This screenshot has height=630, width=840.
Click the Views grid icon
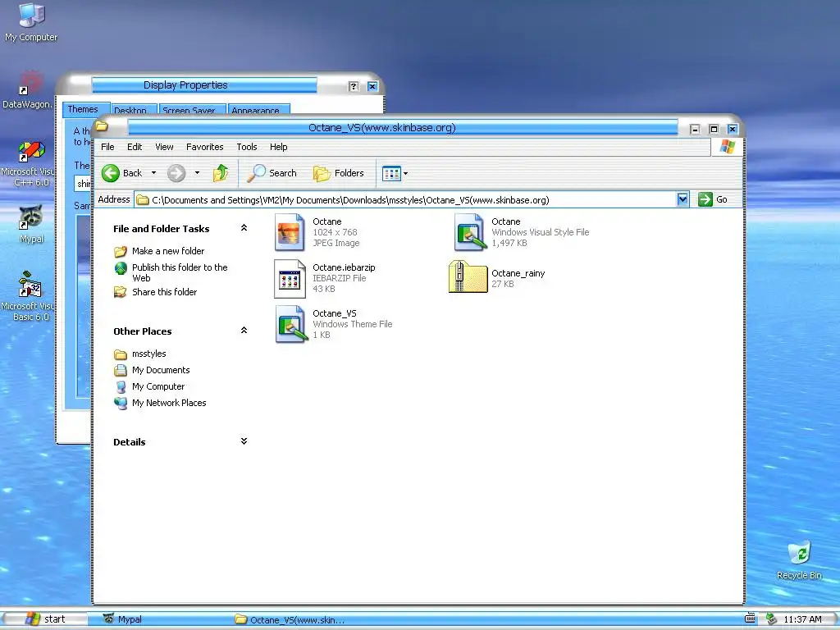pos(391,173)
